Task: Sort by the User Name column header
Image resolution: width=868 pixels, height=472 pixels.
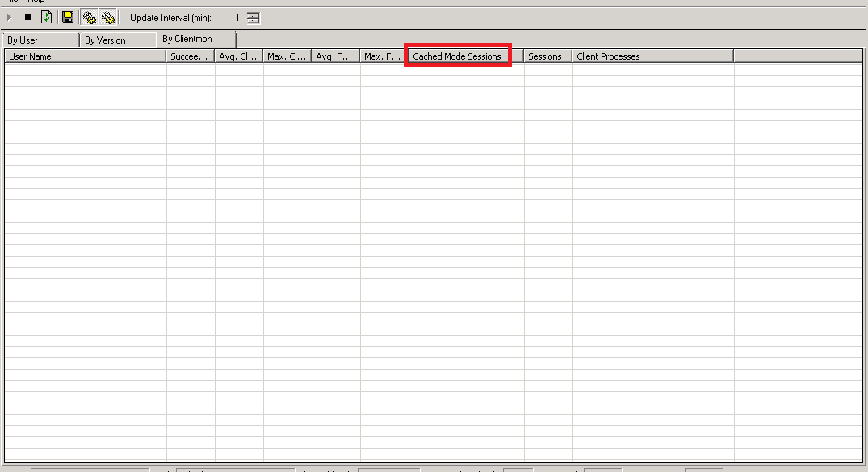Action: pos(85,56)
